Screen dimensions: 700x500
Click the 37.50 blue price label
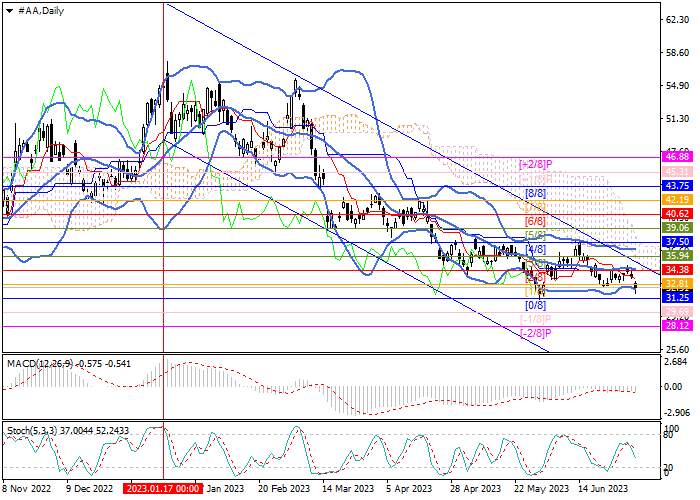pos(678,242)
